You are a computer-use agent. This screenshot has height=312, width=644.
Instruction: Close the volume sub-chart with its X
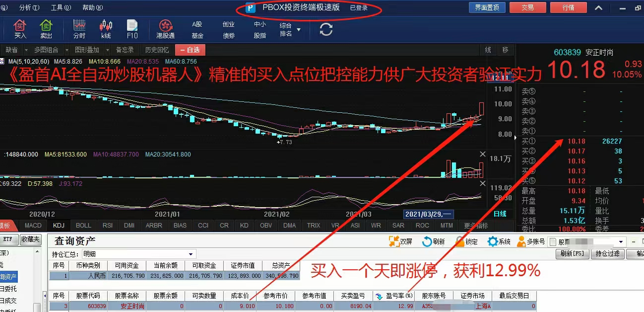point(482,155)
